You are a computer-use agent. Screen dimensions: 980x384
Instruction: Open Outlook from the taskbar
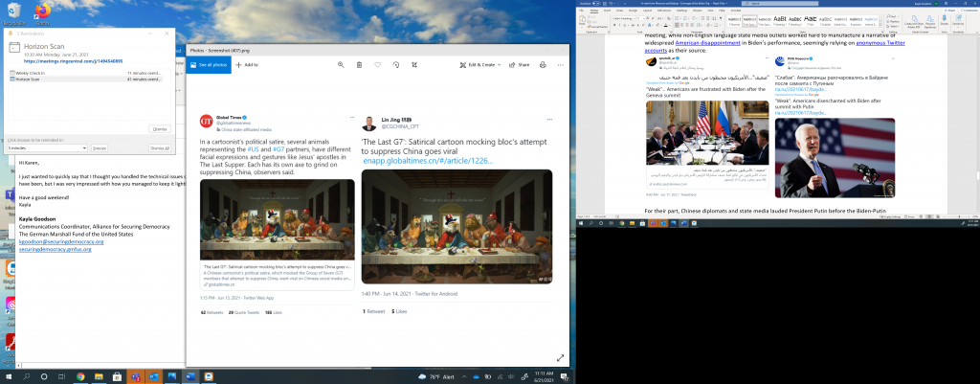coord(153,376)
